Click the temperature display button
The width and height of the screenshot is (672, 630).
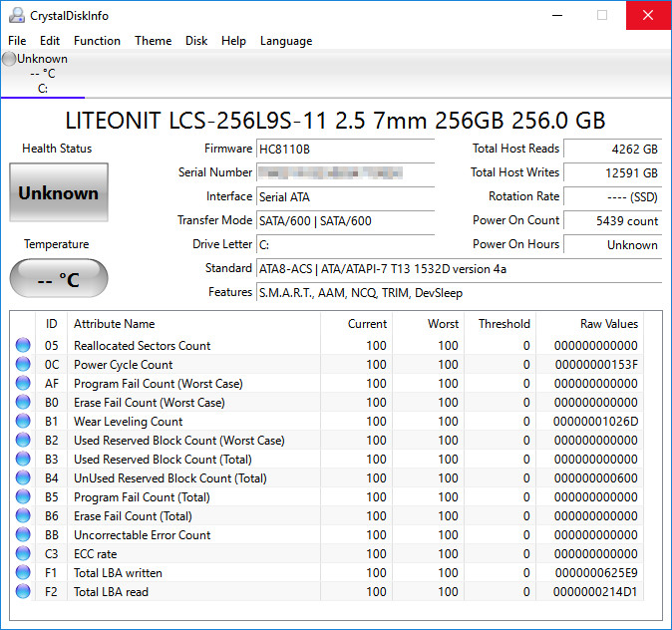[x=59, y=279]
